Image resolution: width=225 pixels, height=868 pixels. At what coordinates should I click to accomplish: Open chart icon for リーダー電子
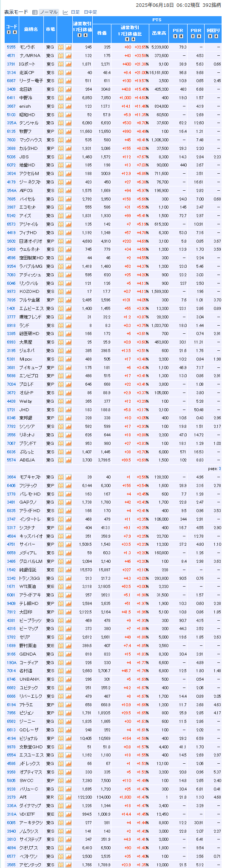click(68, 81)
